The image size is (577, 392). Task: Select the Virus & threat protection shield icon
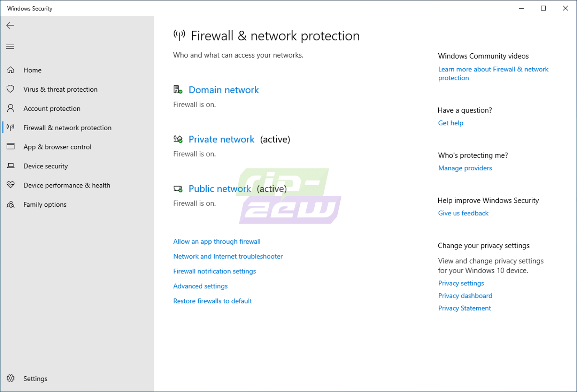[11, 89]
